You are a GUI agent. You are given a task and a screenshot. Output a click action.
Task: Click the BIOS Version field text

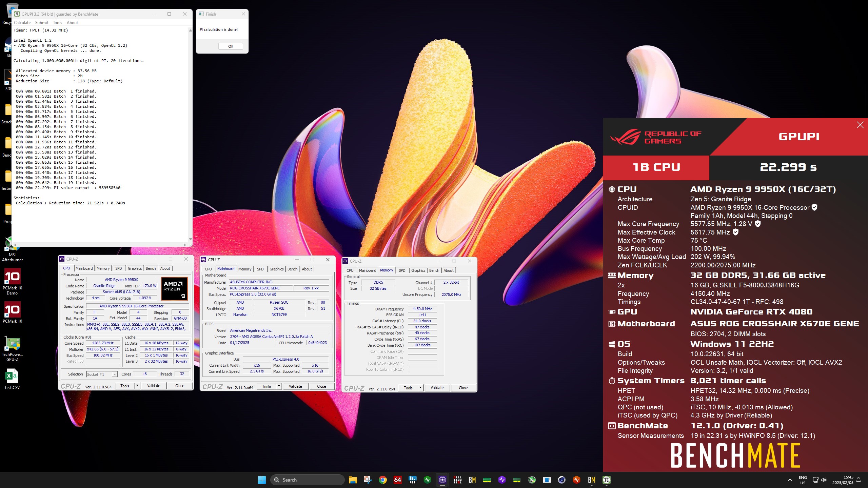point(279,337)
